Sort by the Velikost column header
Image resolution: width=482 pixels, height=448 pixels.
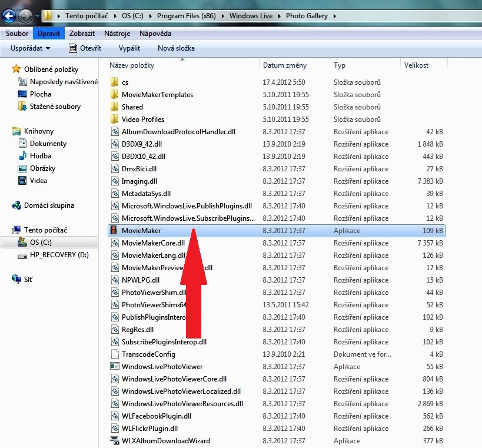[416, 65]
